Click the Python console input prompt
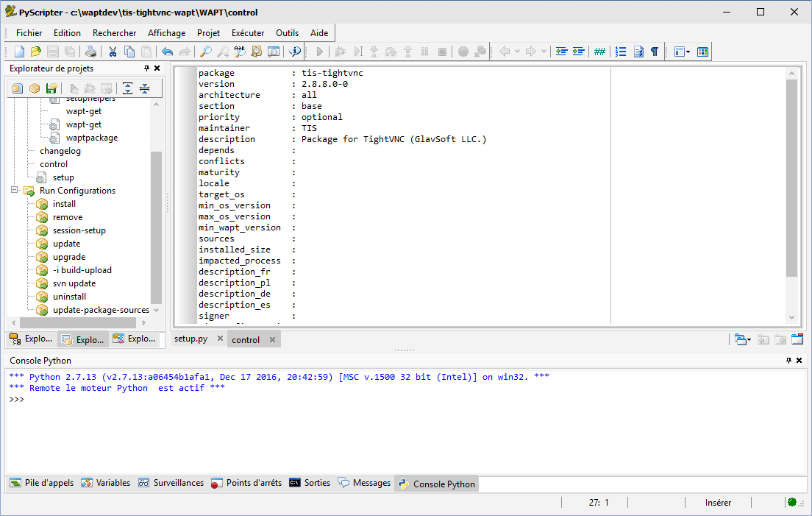The height and width of the screenshot is (516, 812). (x=17, y=400)
